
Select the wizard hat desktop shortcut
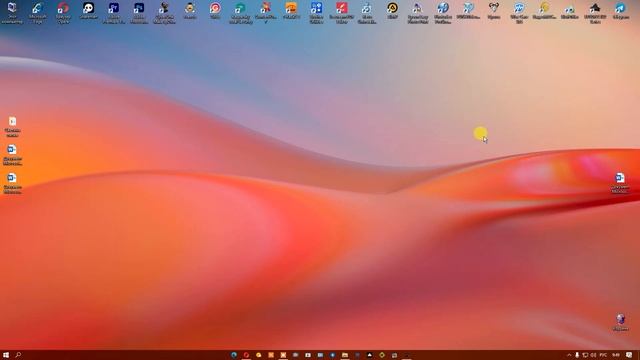coord(417,12)
